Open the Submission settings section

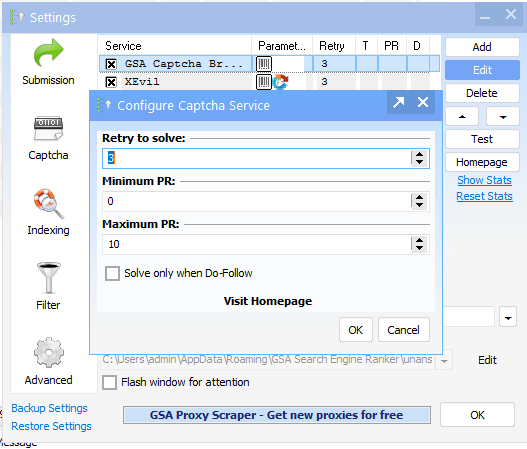tap(48, 62)
